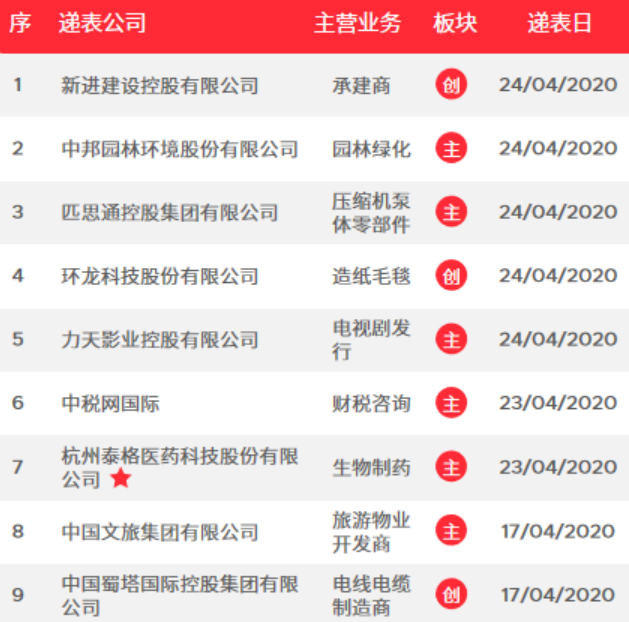629x622 pixels.
Task: Click the 创 badge for 环龙科技股份有限公司
Action: click(451, 276)
